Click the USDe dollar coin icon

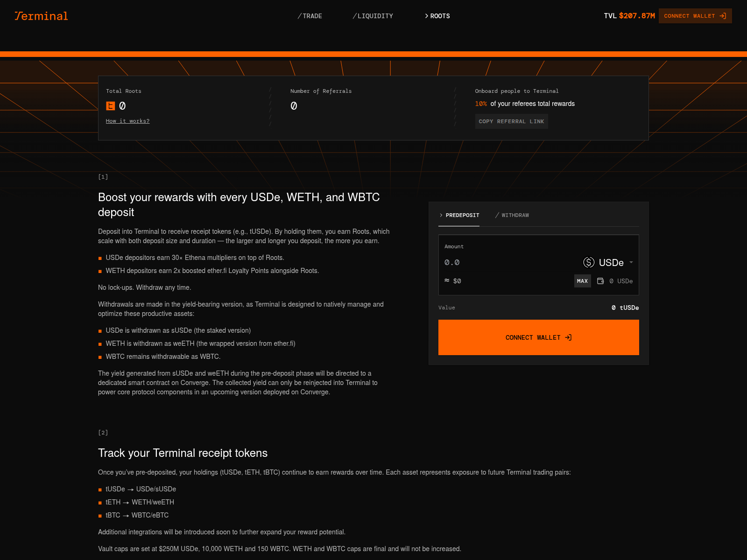pyautogui.click(x=589, y=263)
